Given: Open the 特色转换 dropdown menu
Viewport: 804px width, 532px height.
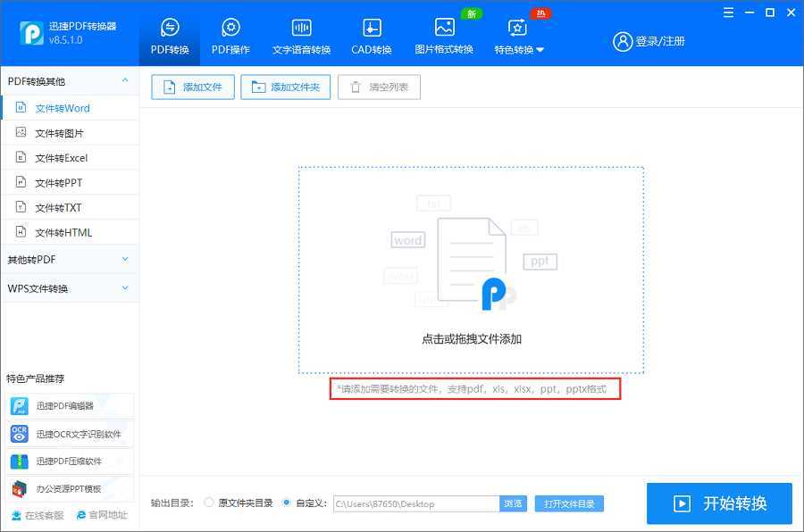Looking at the screenshot, I should [x=518, y=37].
